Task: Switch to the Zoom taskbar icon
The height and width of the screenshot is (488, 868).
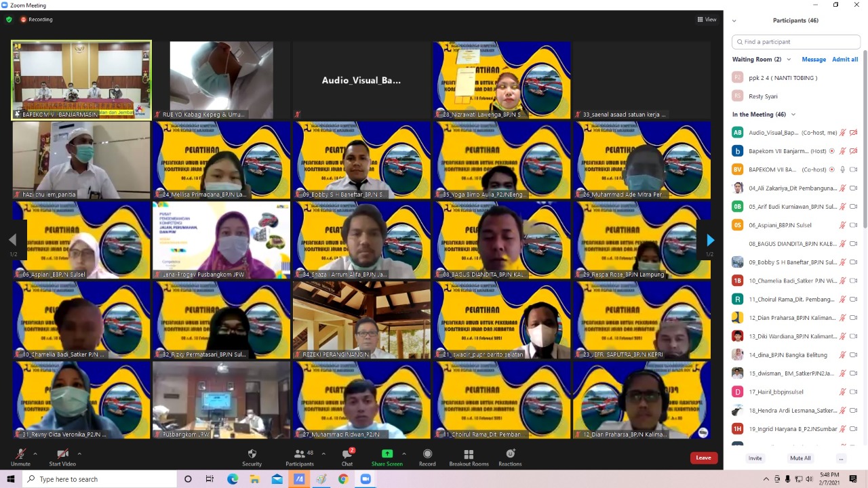Action: point(366,479)
